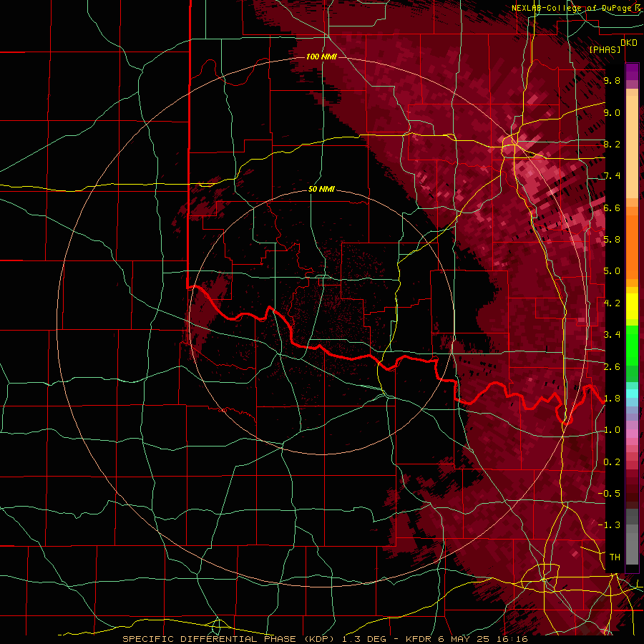
Task: Click the 1.8 value on the scale
Action: [x=612, y=399]
